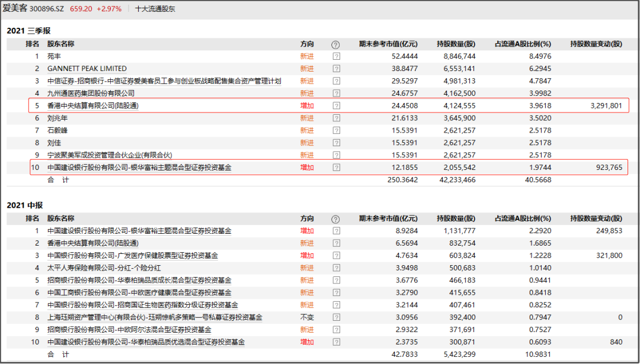Select the 2021 中报 section heading
Image resolution: width=640 pixels, height=364 pixels.
(x=25, y=205)
